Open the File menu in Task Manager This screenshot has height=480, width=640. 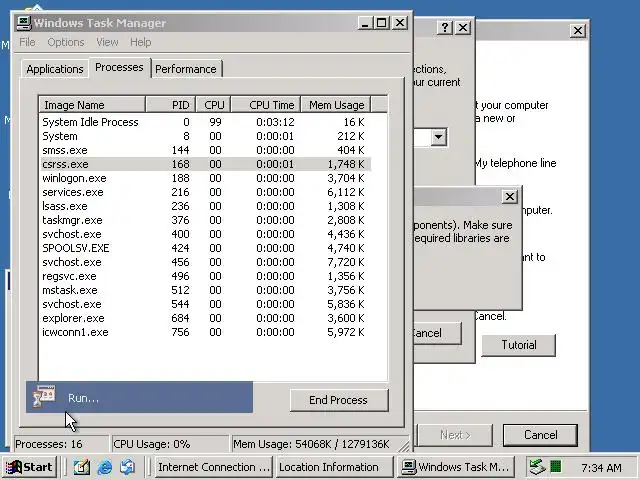pos(27,42)
